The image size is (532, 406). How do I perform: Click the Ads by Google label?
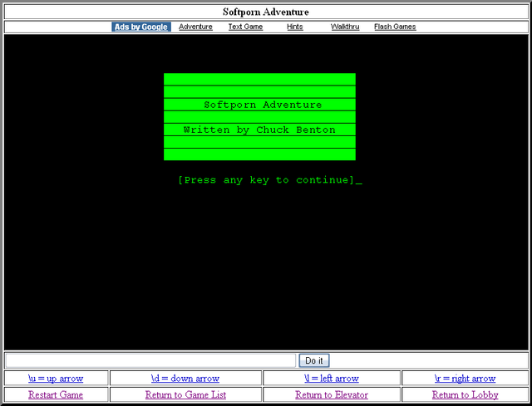[141, 27]
